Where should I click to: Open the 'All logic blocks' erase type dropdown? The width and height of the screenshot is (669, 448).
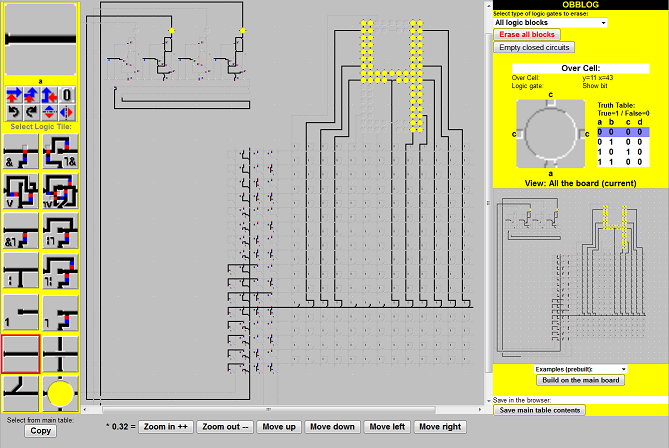tap(550, 22)
